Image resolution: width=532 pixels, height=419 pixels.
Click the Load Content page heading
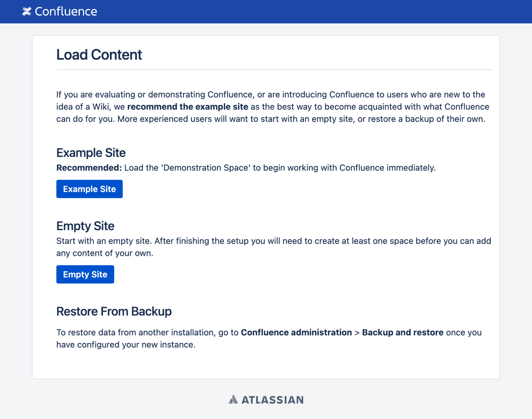click(x=99, y=55)
